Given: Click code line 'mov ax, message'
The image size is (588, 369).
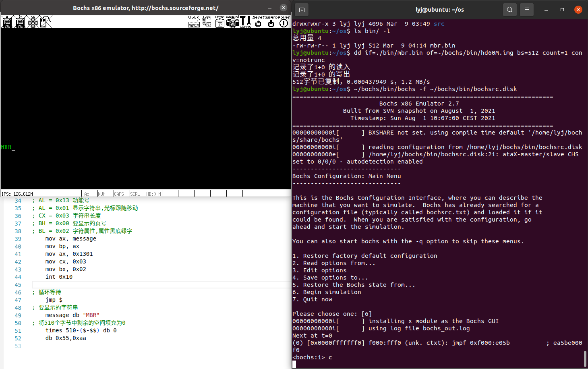Looking at the screenshot, I should click(71, 238).
